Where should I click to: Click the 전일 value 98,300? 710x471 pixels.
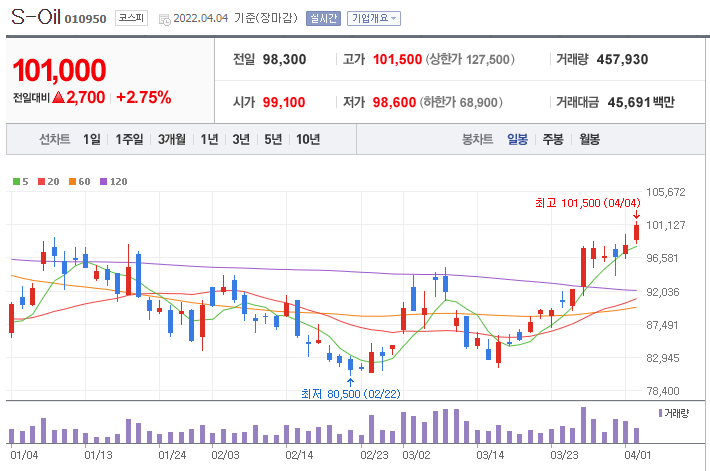click(x=284, y=59)
